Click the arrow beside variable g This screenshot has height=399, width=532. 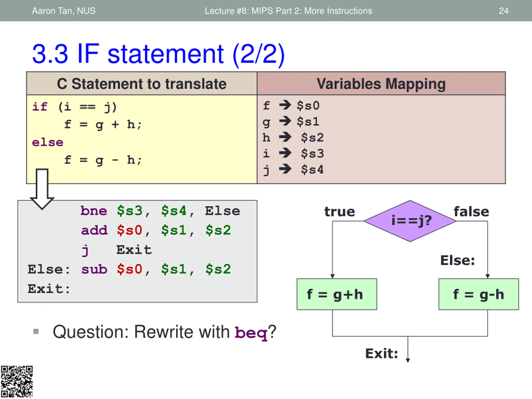coord(285,121)
